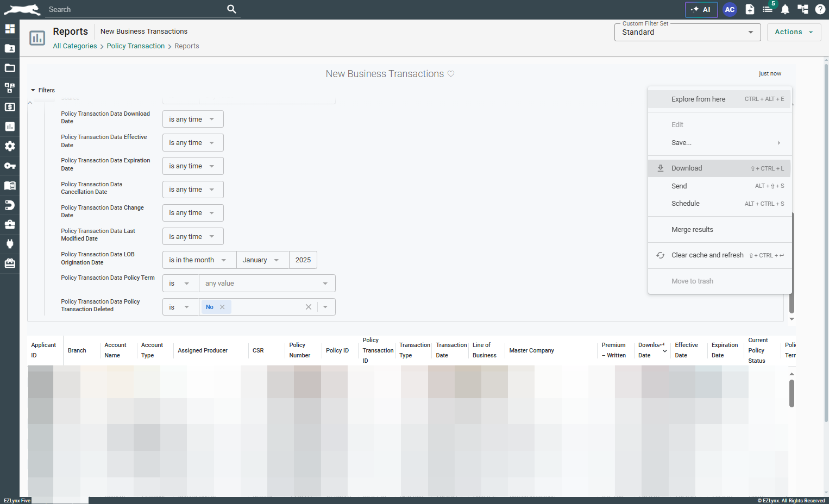Screen dimensions: 829x504
Task: Sort by Applicant ID column header
Action: pos(43,350)
